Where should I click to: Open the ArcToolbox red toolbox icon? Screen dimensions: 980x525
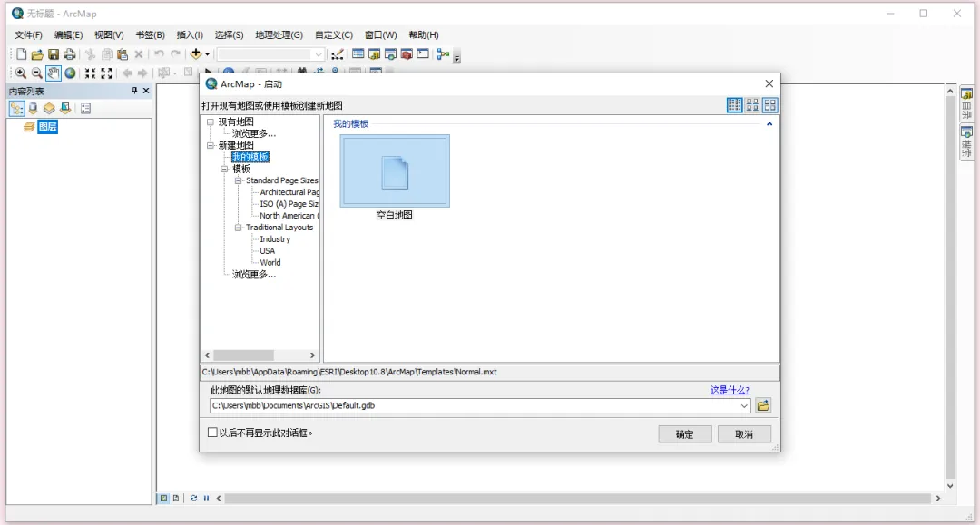[x=407, y=54]
